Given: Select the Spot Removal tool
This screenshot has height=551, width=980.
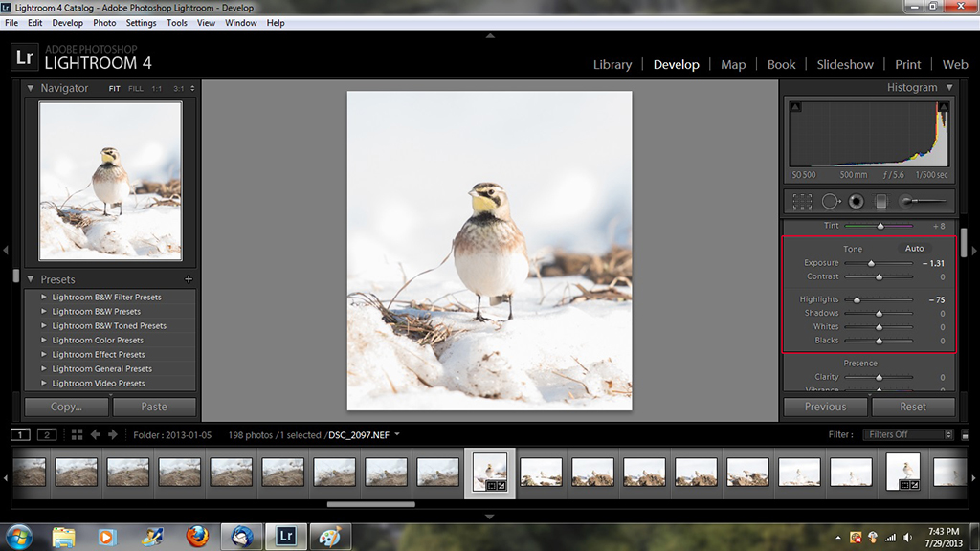Looking at the screenshot, I should 831,201.
